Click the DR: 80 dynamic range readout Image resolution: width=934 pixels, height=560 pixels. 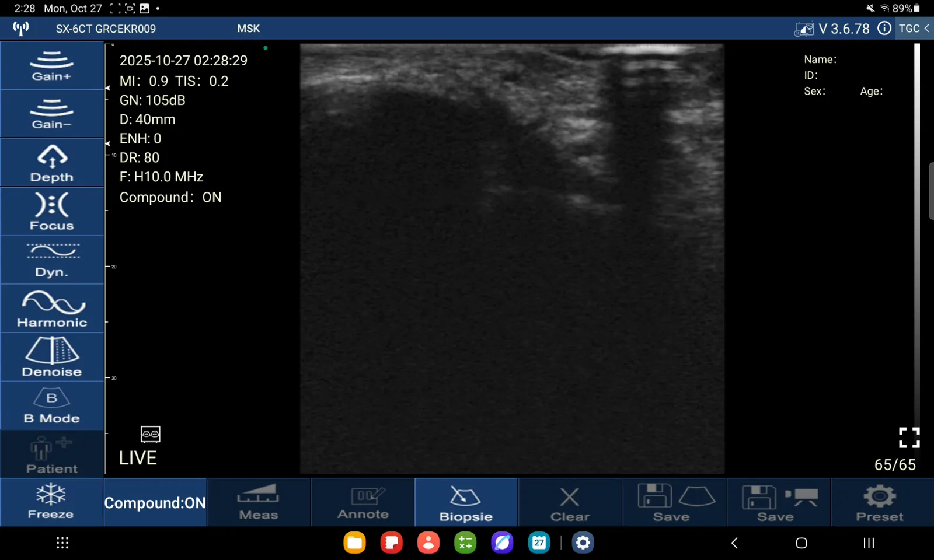tap(140, 157)
